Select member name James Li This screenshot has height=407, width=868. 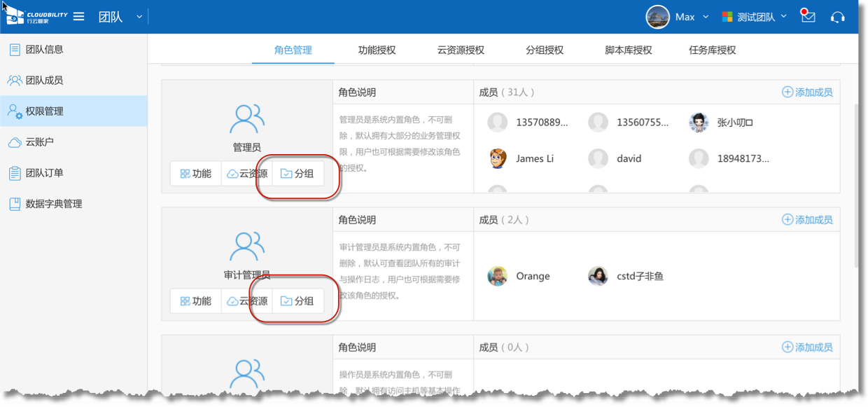pos(535,158)
